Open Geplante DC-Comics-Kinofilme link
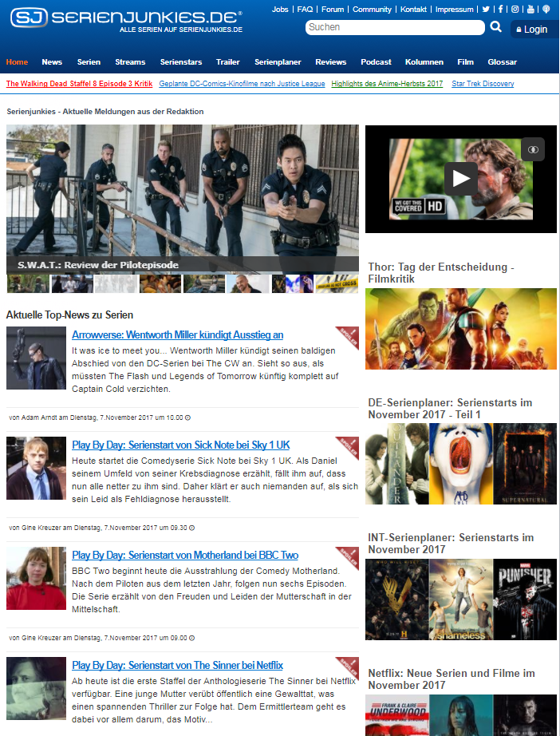The width and height of the screenshot is (560, 736). pyautogui.click(x=242, y=84)
